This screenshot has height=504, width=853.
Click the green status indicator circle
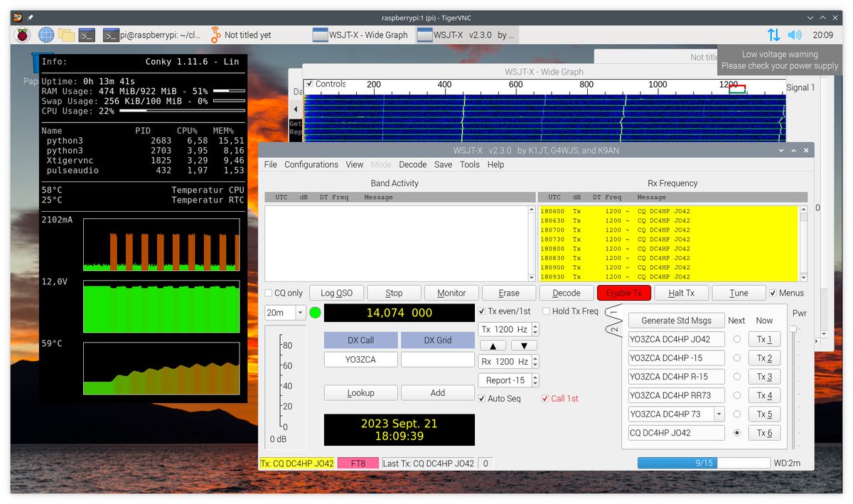[x=315, y=313]
